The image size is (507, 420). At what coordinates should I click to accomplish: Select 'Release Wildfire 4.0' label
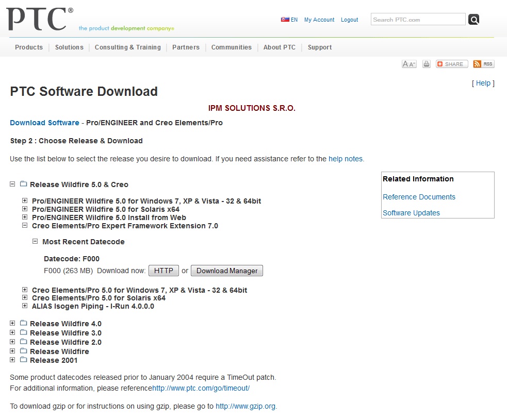[x=66, y=324]
